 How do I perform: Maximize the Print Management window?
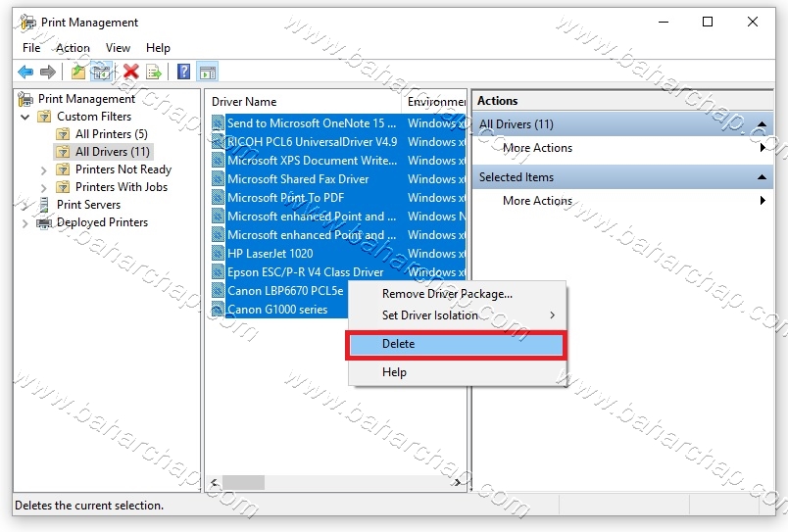(708, 22)
